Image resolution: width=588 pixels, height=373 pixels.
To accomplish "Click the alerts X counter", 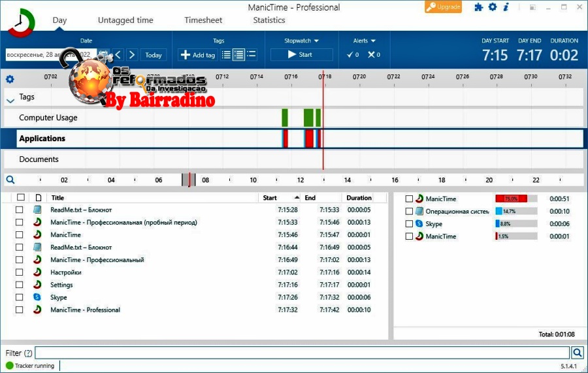I will [x=374, y=55].
